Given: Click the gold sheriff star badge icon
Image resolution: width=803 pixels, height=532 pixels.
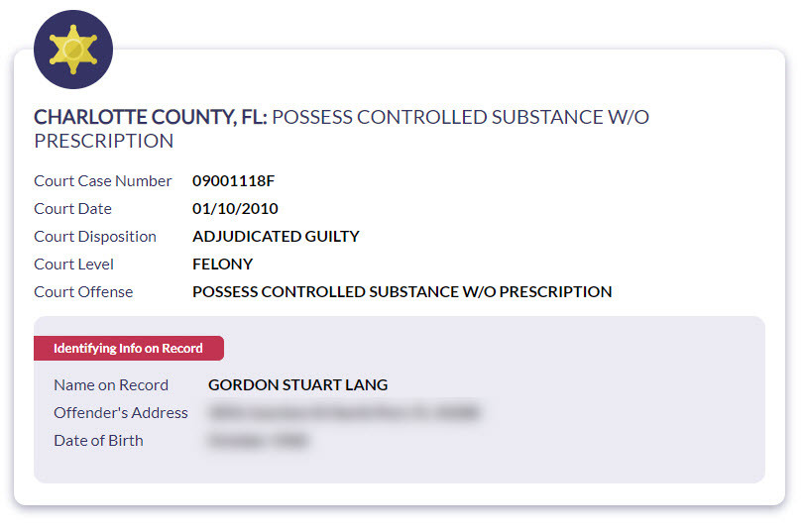Looking at the screenshot, I should click(73, 50).
